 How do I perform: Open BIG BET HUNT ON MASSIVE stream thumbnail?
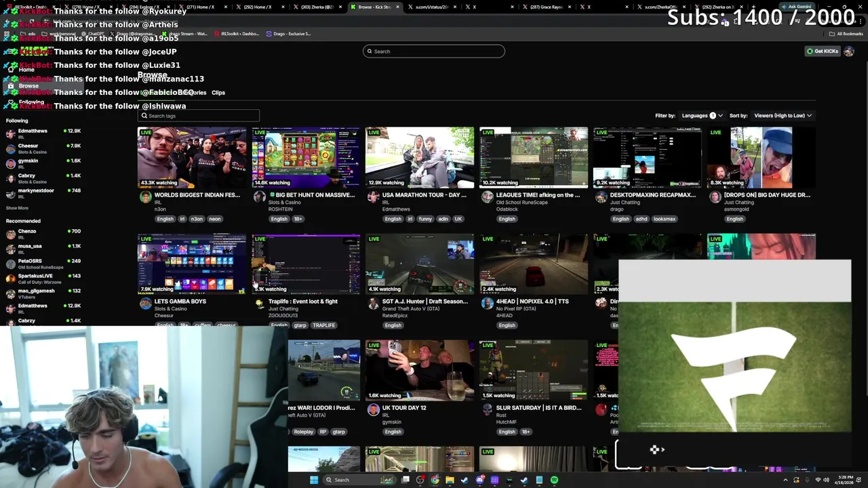(306, 157)
